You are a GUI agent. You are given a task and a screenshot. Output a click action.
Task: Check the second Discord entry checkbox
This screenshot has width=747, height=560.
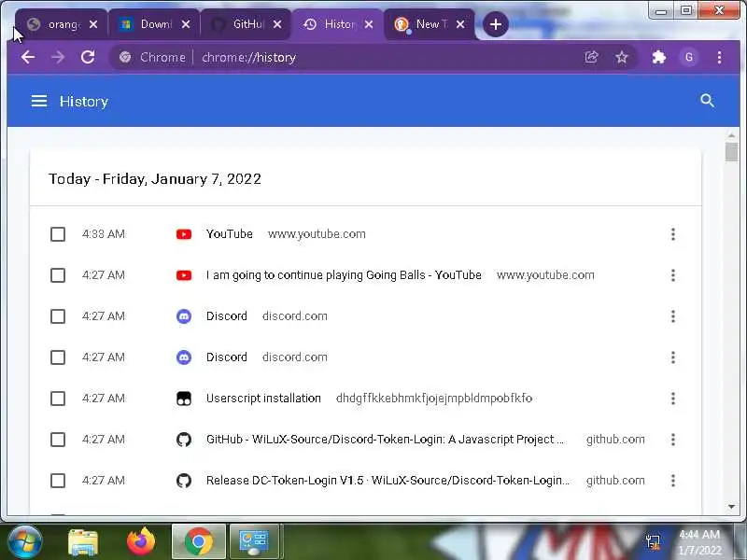coord(58,357)
